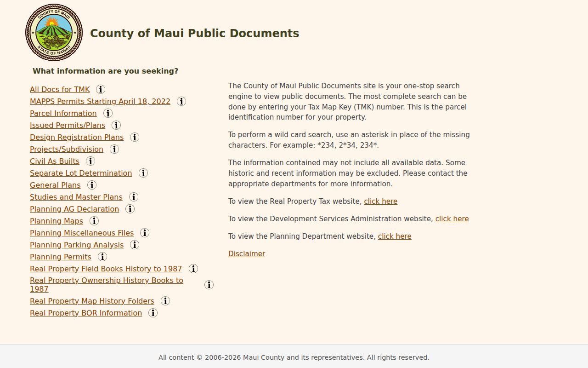Open info icon next to Civil As Builts
The width and height of the screenshot is (588, 368).
pos(90,161)
